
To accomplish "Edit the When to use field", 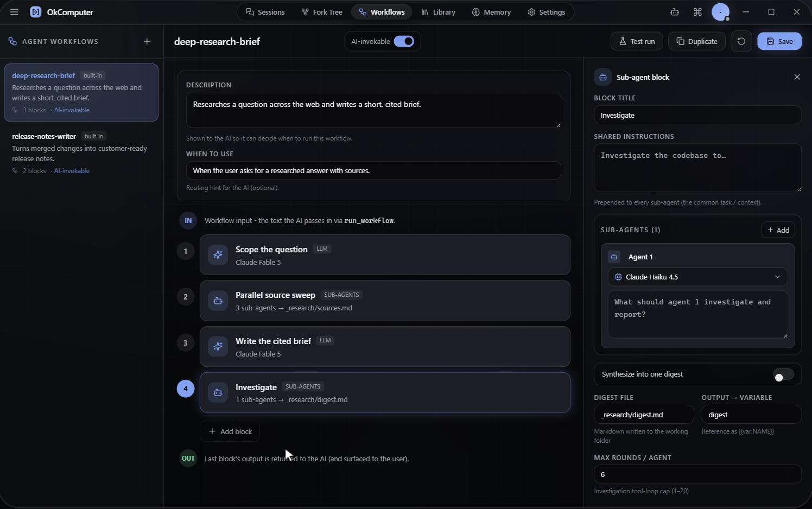I will click(x=373, y=170).
